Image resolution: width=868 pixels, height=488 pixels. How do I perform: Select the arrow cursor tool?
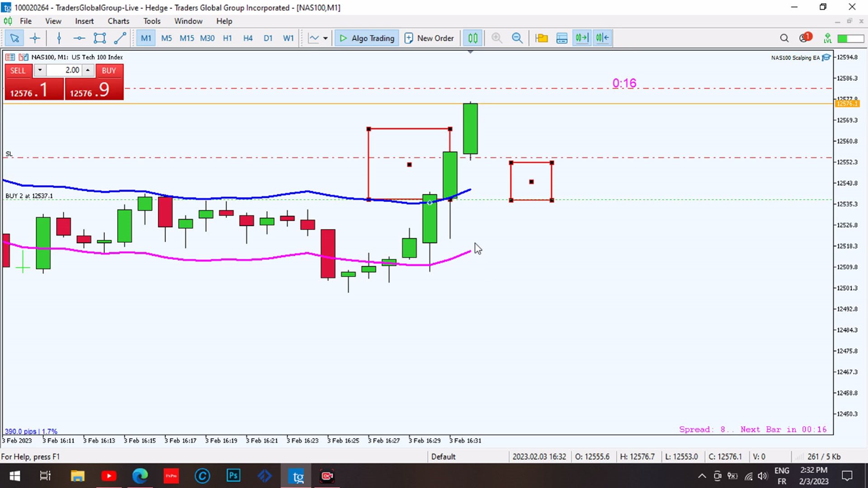(x=14, y=38)
